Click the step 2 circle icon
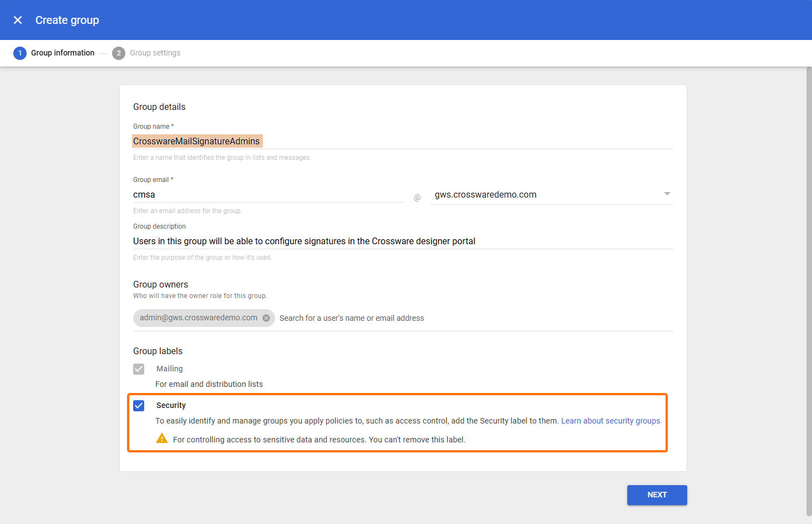Image resolution: width=812 pixels, height=524 pixels. click(118, 53)
